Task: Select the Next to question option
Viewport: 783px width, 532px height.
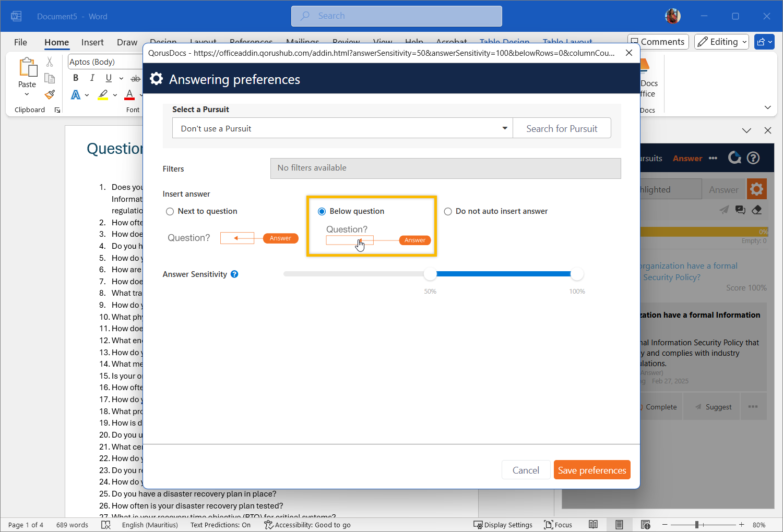Action: tap(170, 211)
